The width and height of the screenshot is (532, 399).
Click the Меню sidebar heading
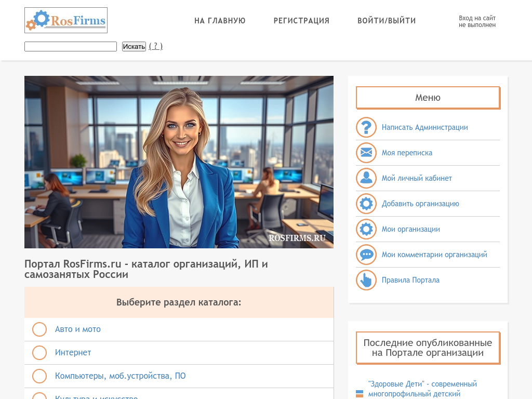click(428, 98)
